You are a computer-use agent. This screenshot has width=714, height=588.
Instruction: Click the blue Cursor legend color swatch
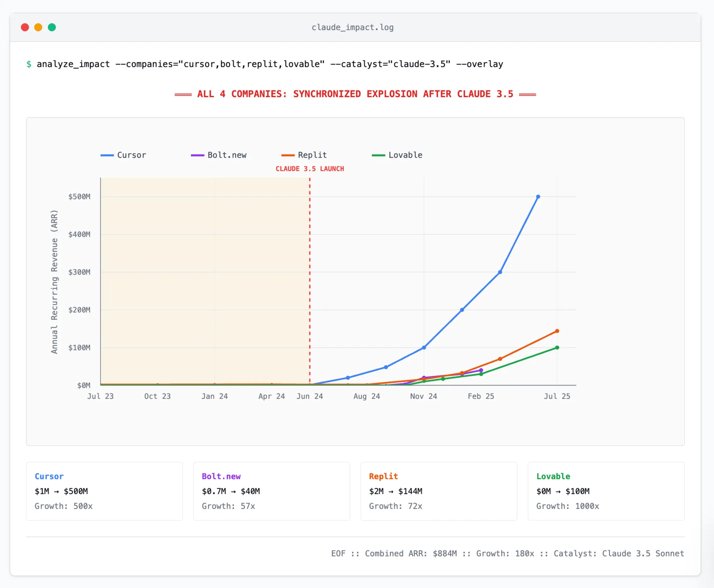point(107,155)
